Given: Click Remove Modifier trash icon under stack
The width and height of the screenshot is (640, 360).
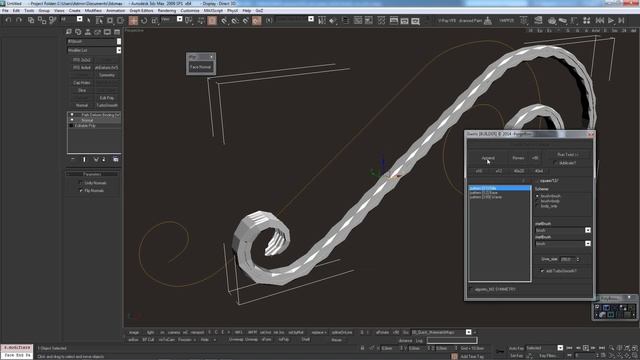Looking at the screenshot, I should [104, 159].
